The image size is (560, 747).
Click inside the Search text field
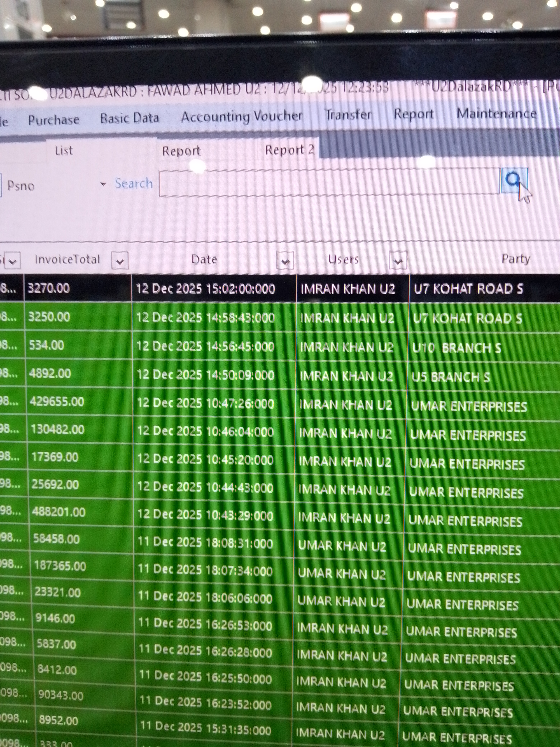329,182
